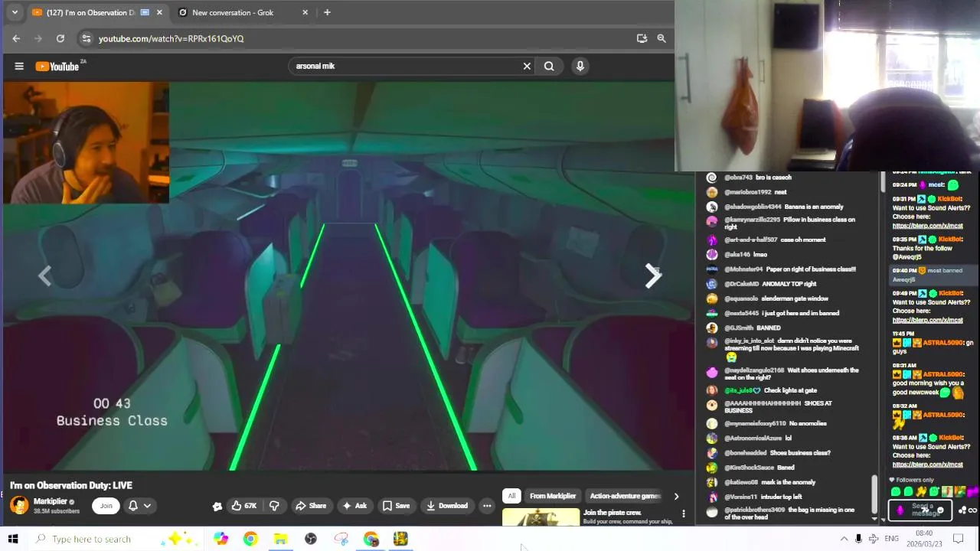
Task: Click the zoom magnifier icon in address bar
Action: point(661,38)
